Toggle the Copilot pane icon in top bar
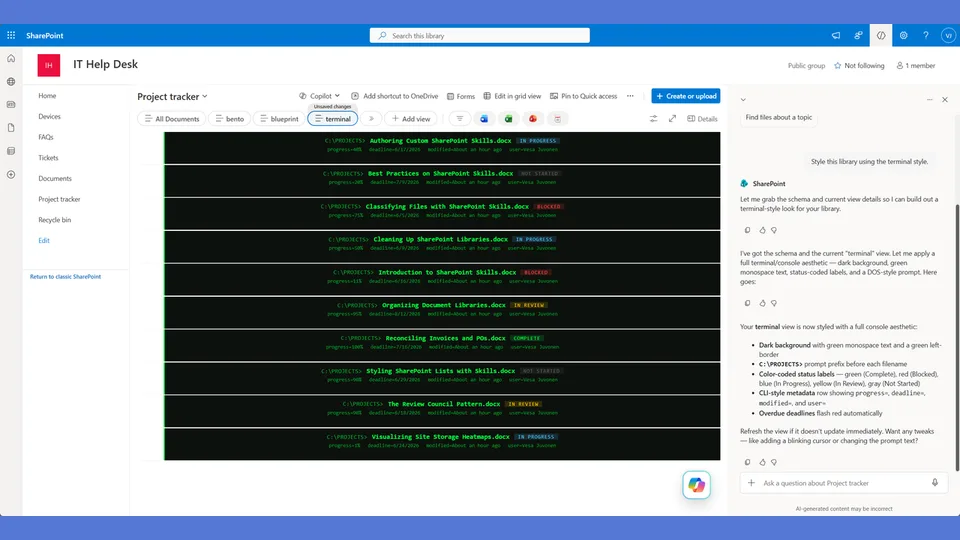 click(881, 36)
